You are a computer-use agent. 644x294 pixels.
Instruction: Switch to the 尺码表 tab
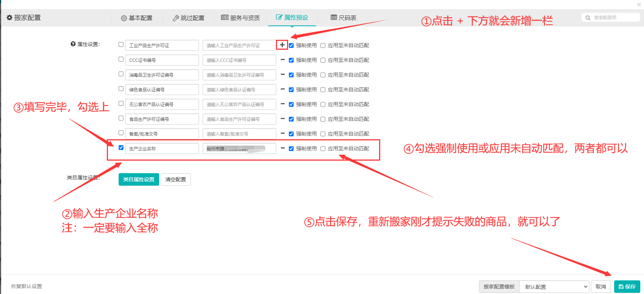pyautogui.click(x=343, y=18)
